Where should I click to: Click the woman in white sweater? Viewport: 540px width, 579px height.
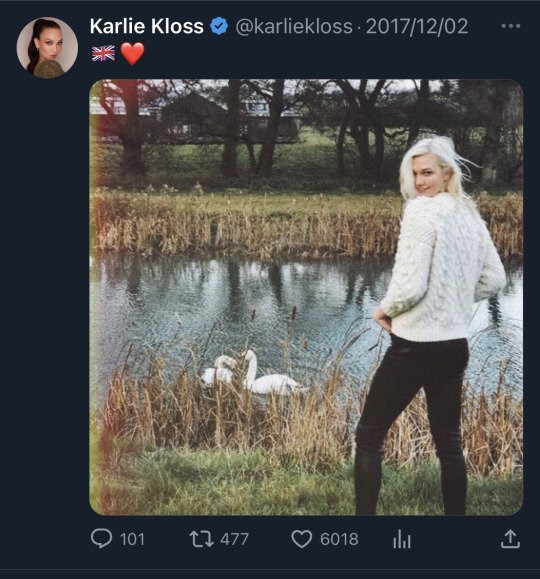pyautogui.click(x=430, y=325)
